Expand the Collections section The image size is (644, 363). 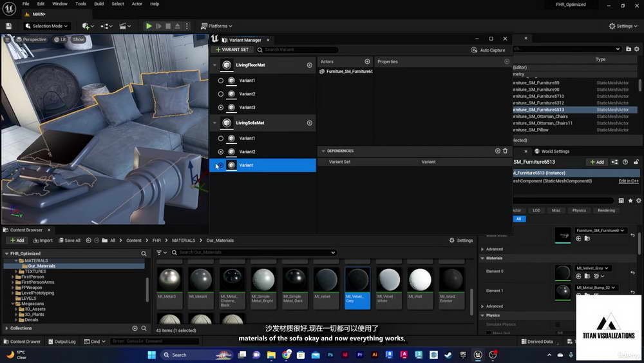click(x=6, y=328)
